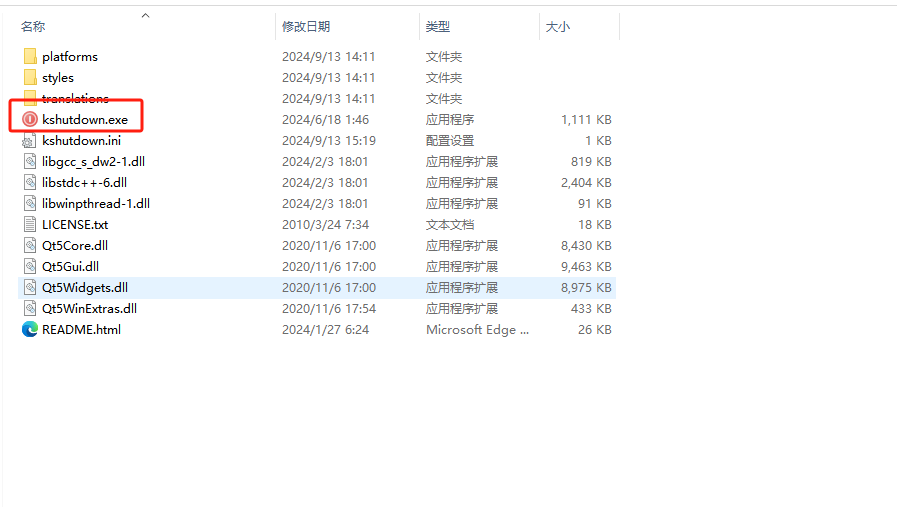Screen dimensions: 897x507
Task: Click the 8,975 KB size value
Action: 586,288
